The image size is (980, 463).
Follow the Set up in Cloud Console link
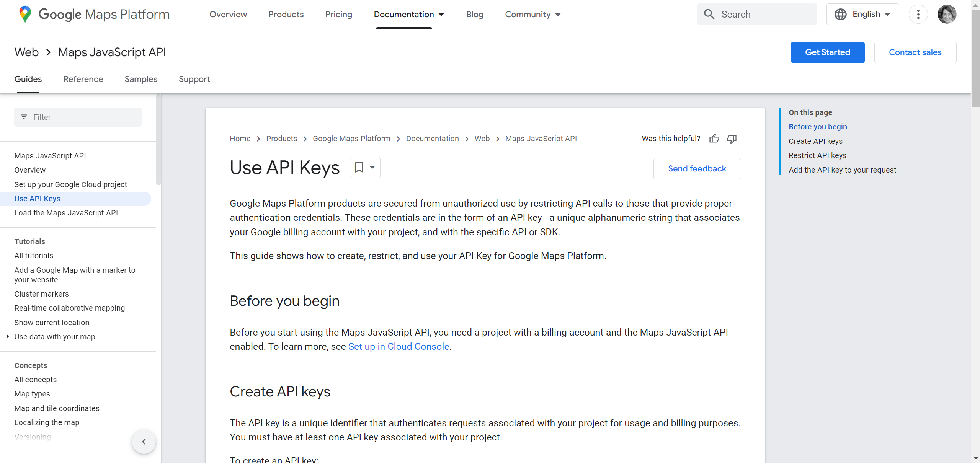click(x=399, y=347)
